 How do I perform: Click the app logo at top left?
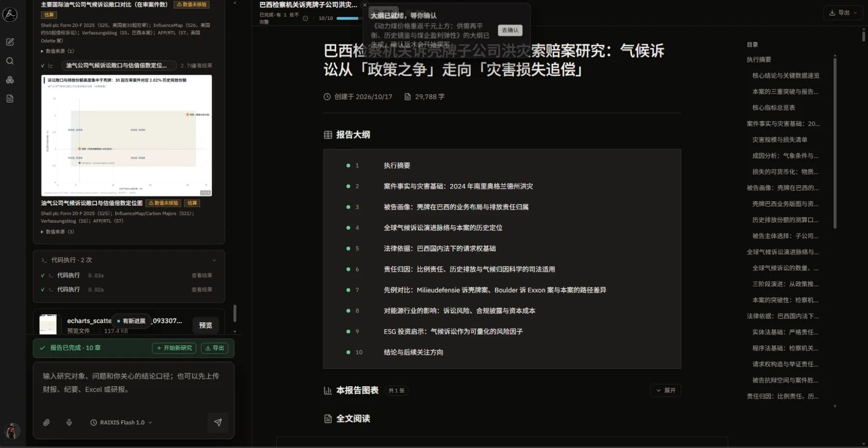click(x=10, y=14)
